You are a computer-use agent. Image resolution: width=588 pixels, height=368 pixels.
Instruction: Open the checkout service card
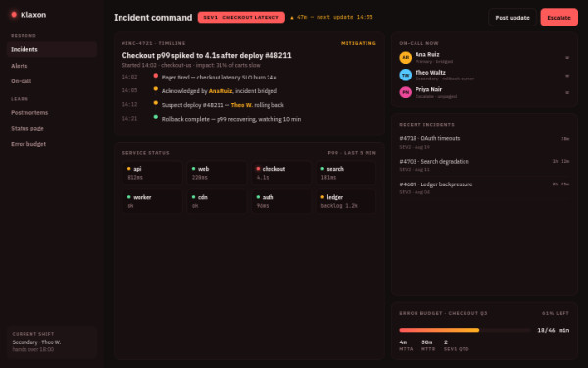pos(281,173)
